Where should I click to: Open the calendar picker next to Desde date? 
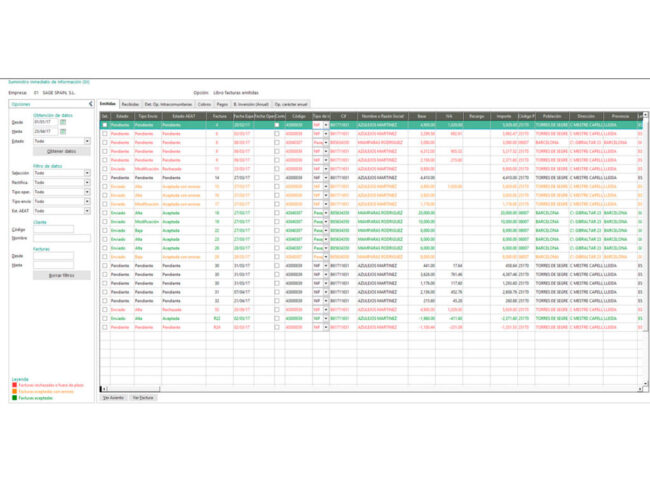[63, 122]
